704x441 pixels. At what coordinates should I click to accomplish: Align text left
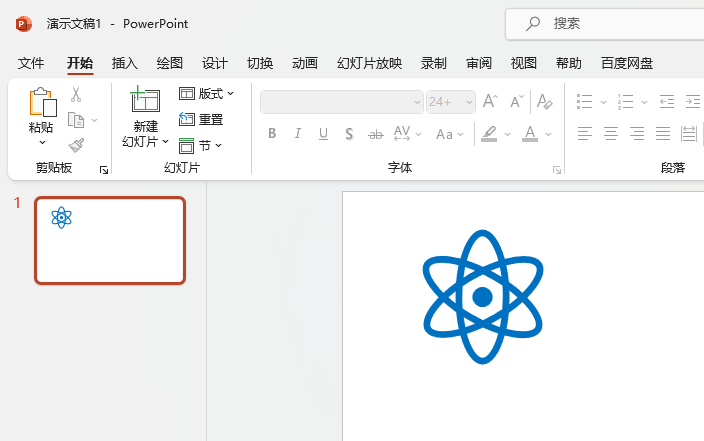pos(585,133)
